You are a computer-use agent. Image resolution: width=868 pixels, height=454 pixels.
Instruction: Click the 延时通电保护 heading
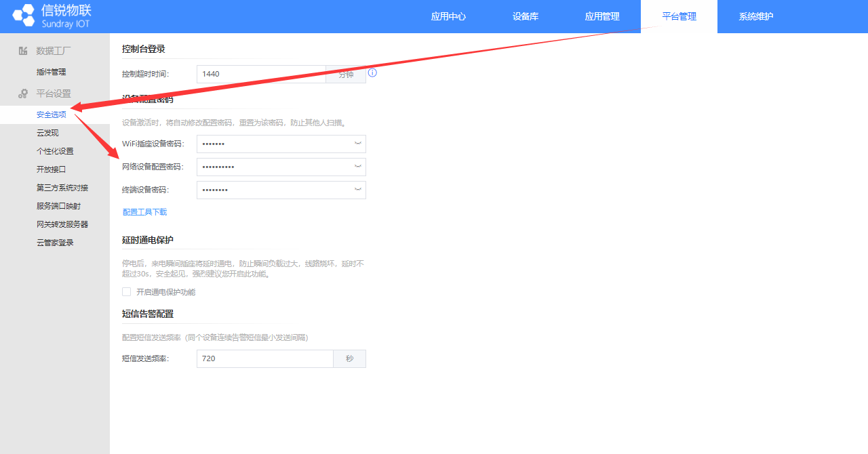click(148, 241)
